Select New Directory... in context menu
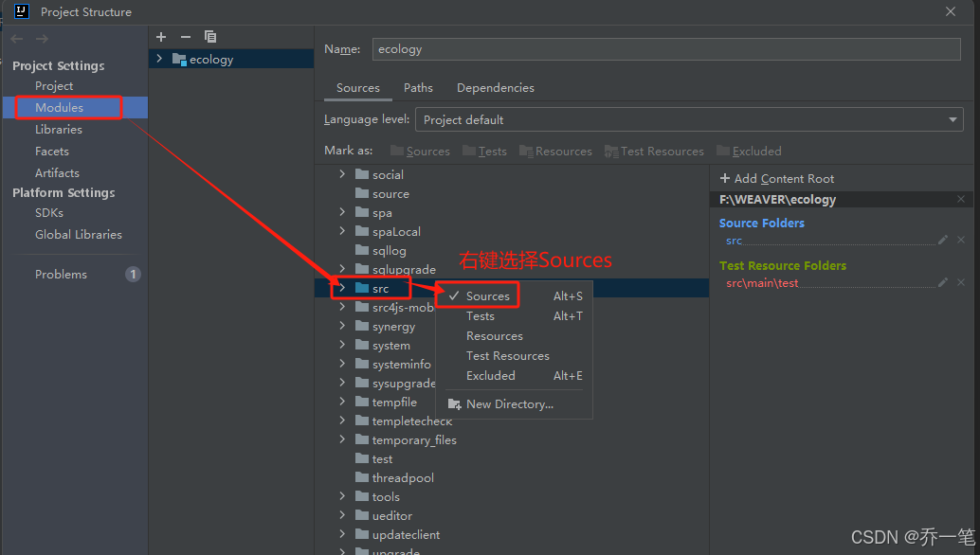Image resolution: width=980 pixels, height=555 pixels. [x=514, y=403]
